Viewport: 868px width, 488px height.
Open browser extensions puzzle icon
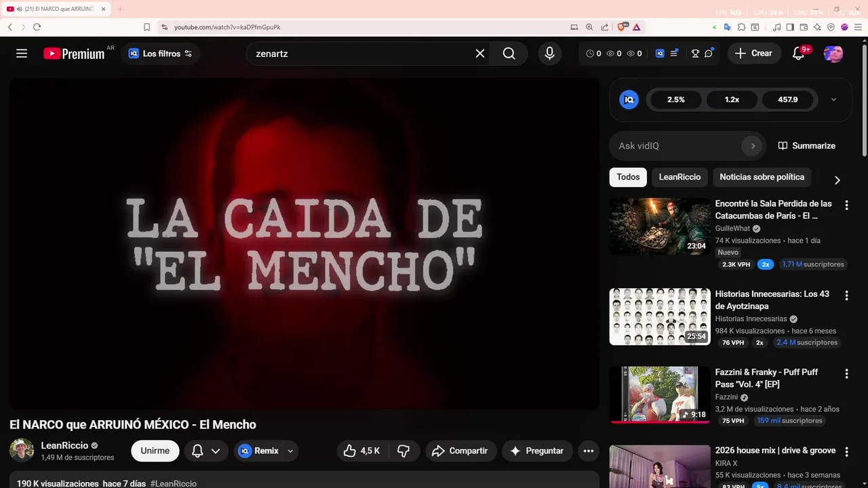click(x=741, y=27)
